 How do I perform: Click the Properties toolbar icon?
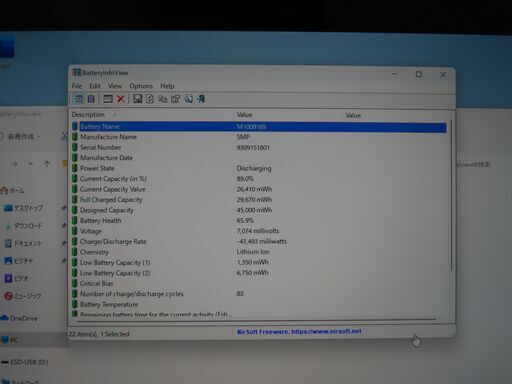point(175,99)
